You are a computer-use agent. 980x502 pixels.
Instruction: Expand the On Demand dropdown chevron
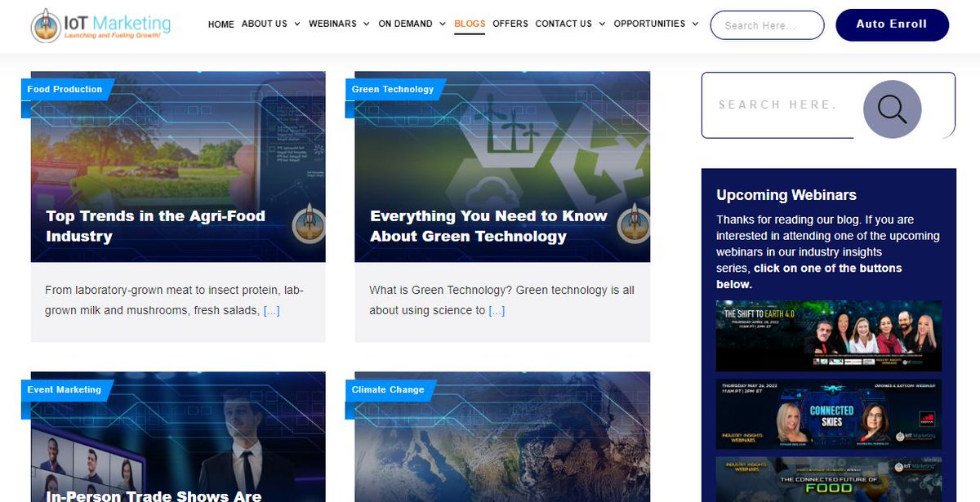click(442, 24)
